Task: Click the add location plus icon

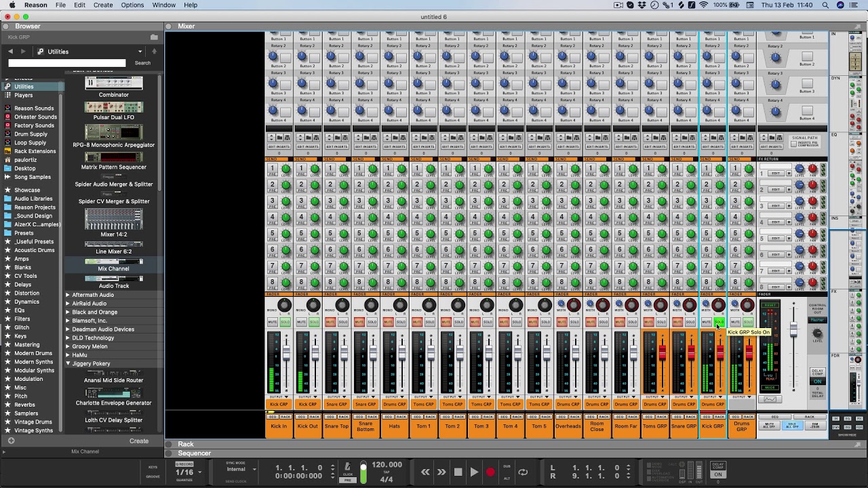Action: pyautogui.click(x=11, y=441)
